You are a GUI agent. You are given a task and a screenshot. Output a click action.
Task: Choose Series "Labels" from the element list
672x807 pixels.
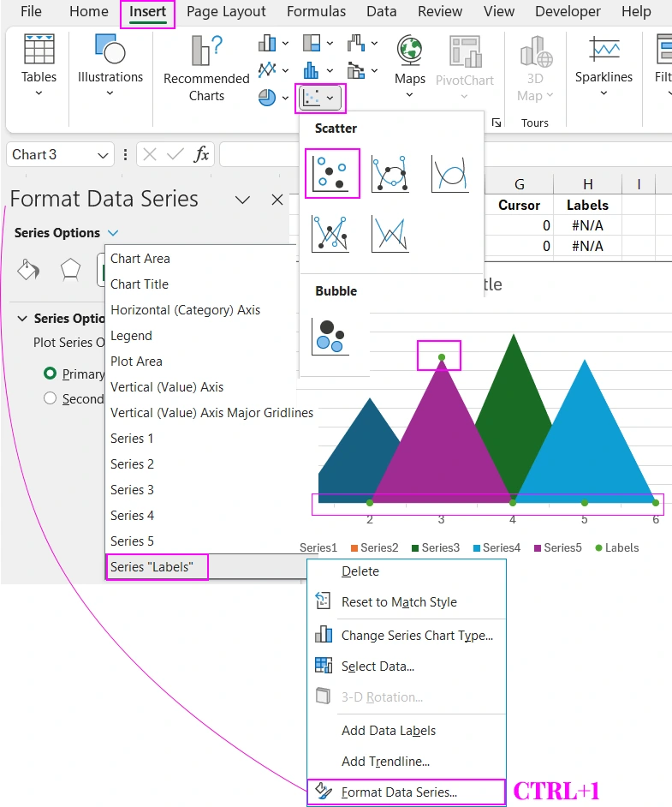point(152,567)
